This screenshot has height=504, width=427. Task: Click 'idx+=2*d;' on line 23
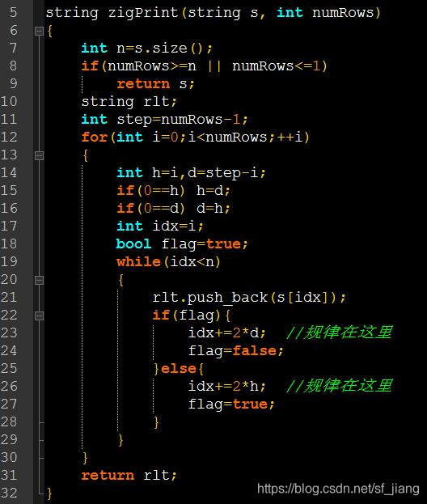click(226, 333)
